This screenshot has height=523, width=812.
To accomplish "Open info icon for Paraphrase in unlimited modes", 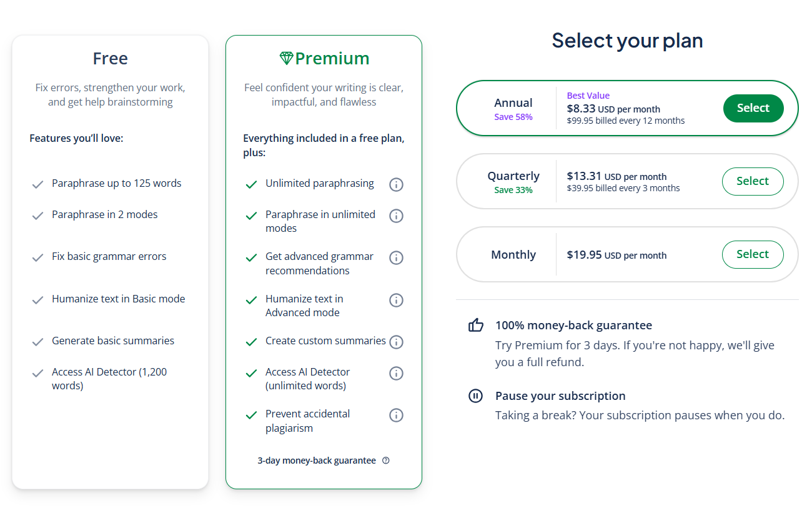I will pos(396,216).
